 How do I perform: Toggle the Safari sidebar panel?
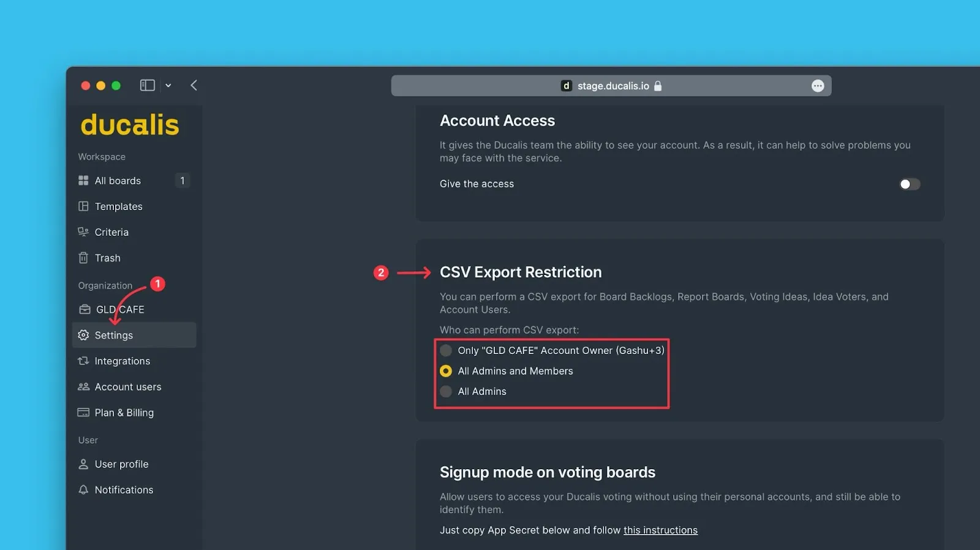147,85
